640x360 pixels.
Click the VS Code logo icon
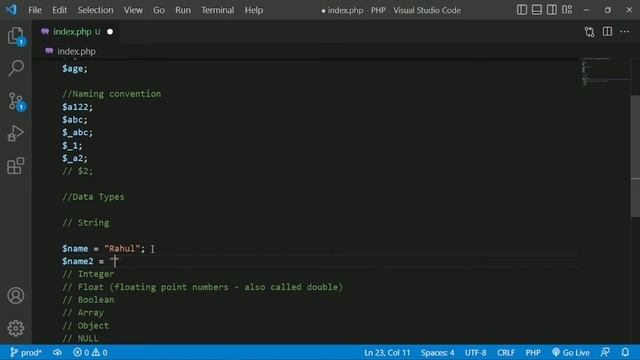click(11, 9)
